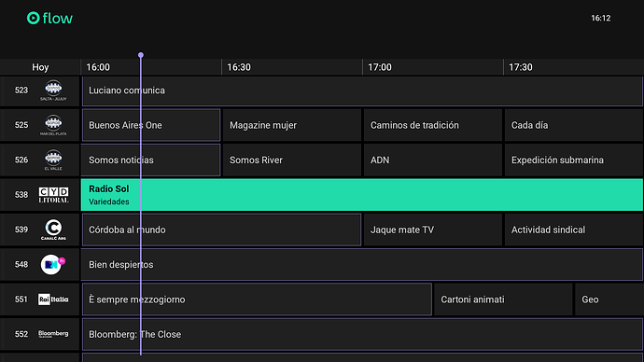This screenshot has height=362, width=644.
Task: Click the 16:00 time header
Action: click(x=98, y=67)
